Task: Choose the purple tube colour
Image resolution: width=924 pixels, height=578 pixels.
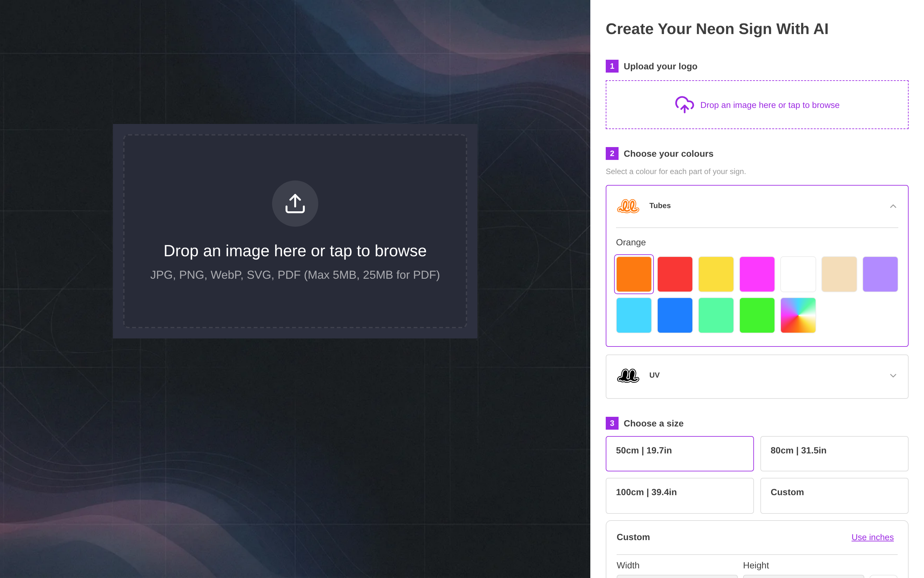Action: [x=880, y=274]
